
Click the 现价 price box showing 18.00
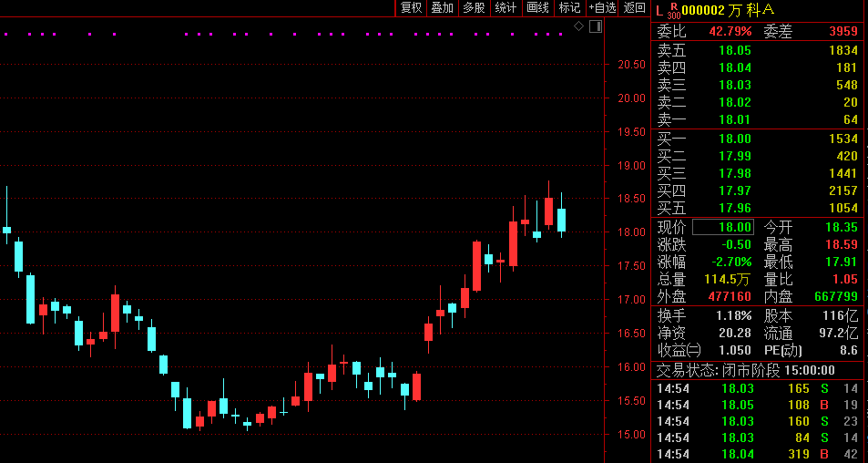coord(724,227)
